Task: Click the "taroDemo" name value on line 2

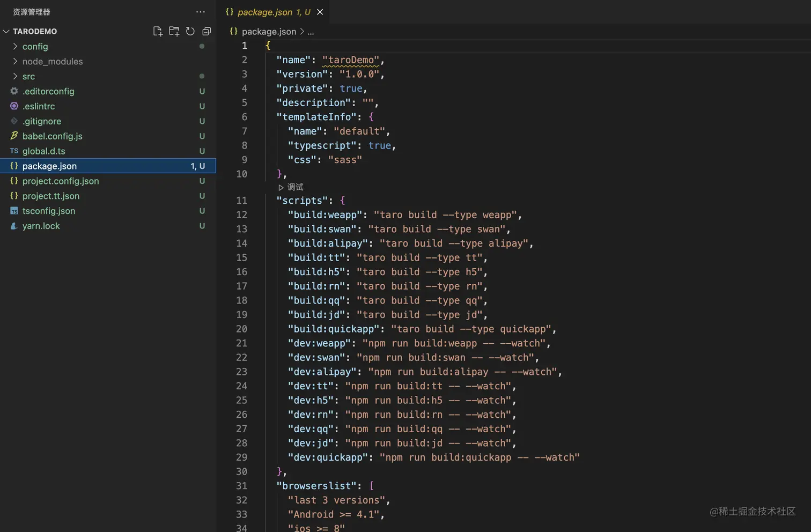Action: click(351, 60)
